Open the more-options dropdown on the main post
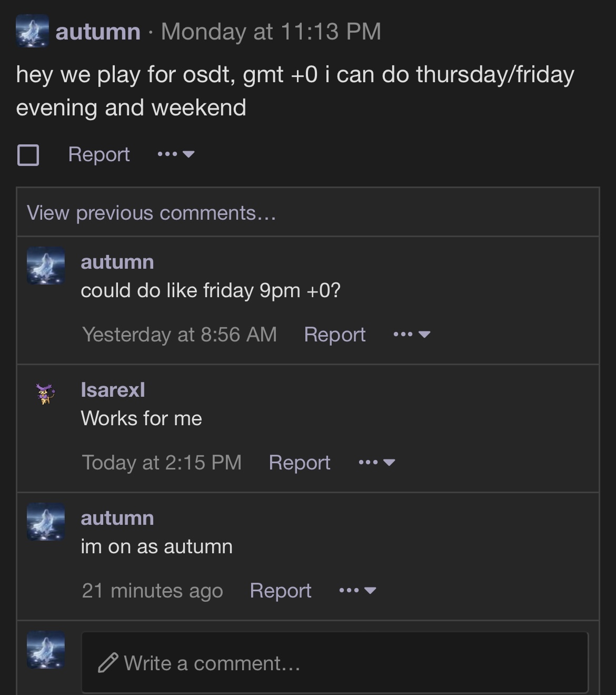This screenshot has width=616, height=695. (176, 154)
